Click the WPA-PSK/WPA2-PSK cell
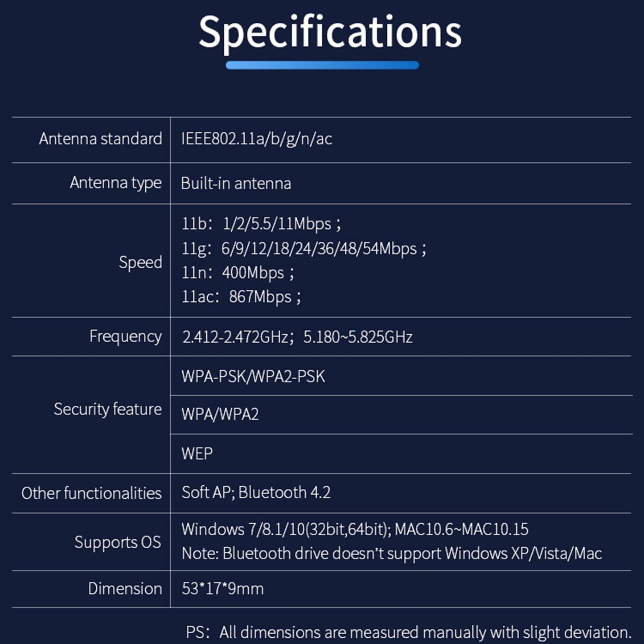 pos(253,377)
